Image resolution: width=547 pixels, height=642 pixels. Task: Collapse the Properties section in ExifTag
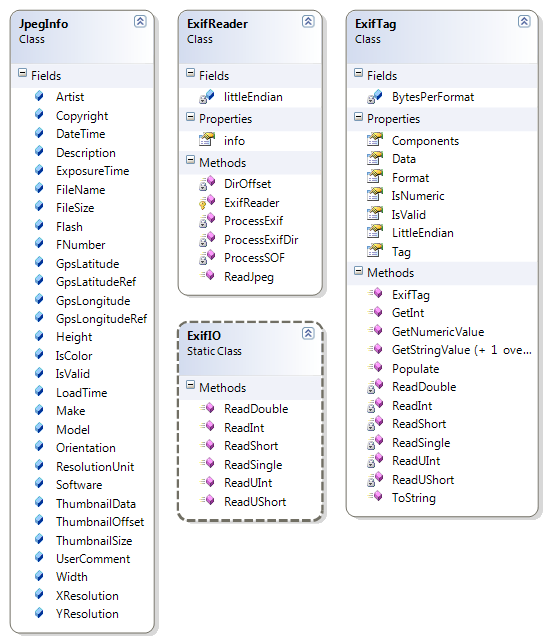coord(358,117)
